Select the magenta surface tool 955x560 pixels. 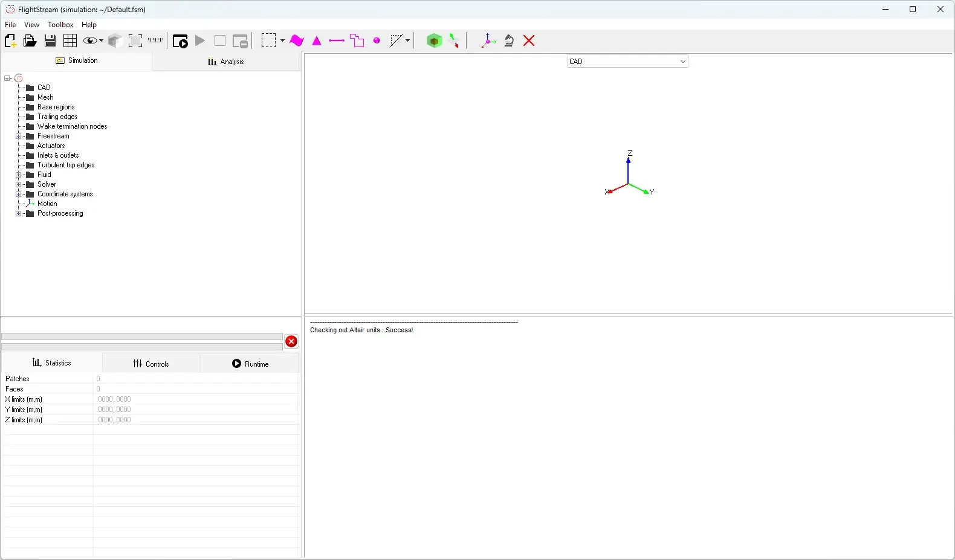296,40
